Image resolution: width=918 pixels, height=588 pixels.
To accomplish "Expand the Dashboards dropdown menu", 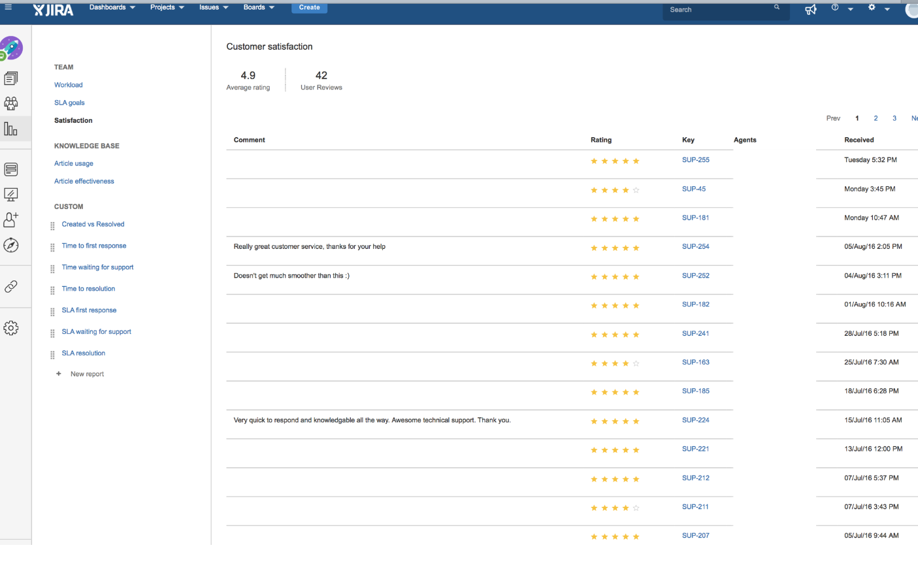I will (112, 8).
